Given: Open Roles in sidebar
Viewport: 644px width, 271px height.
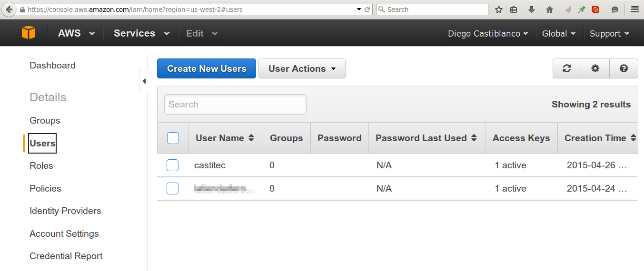Looking at the screenshot, I should [41, 165].
